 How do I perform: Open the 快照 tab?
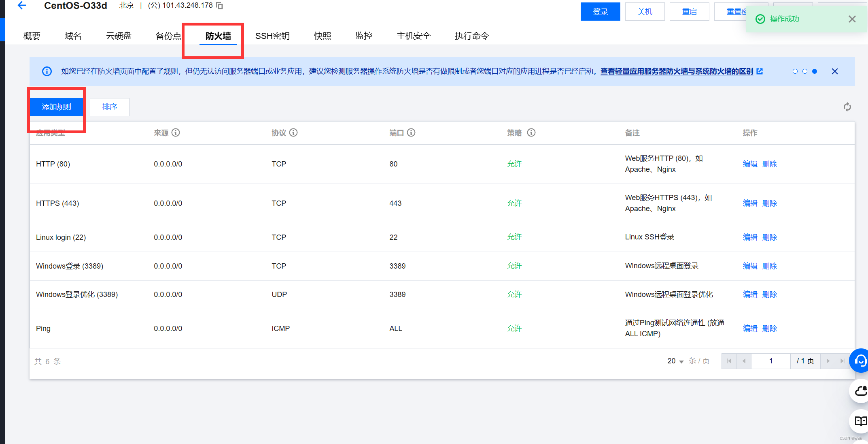pyautogui.click(x=323, y=36)
